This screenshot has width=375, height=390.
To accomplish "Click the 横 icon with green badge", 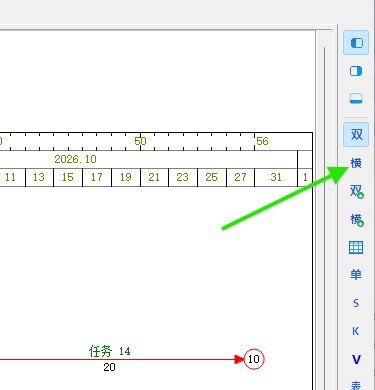I will coord(356,220).
